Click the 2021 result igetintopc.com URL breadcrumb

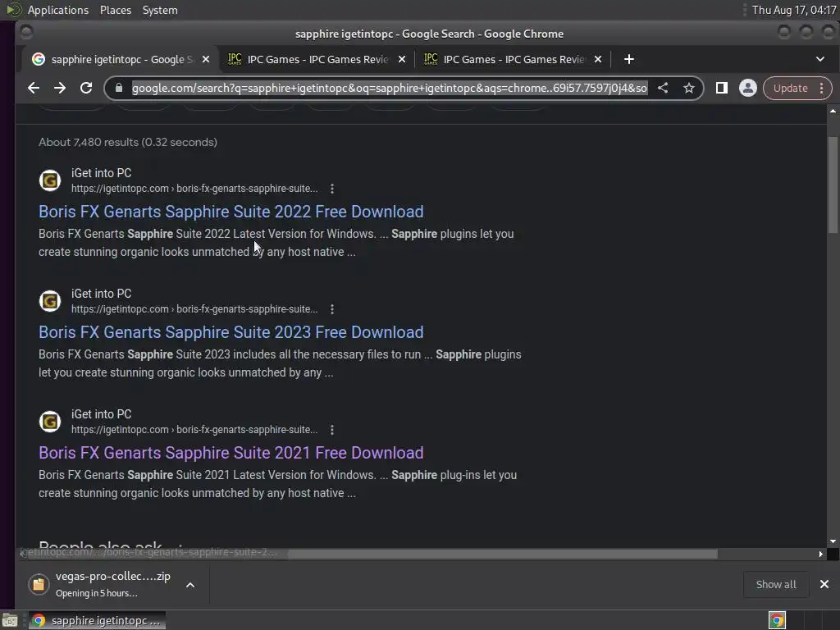tap(194, 430)
